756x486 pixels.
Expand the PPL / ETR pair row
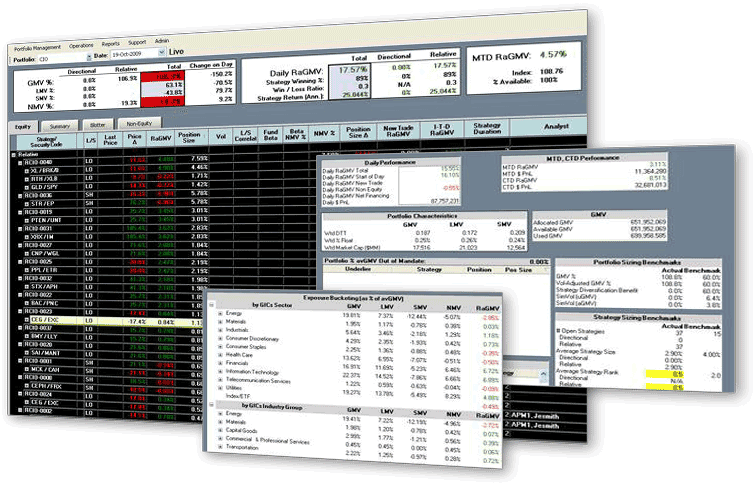pyautogui.click(x=27, y=270)
